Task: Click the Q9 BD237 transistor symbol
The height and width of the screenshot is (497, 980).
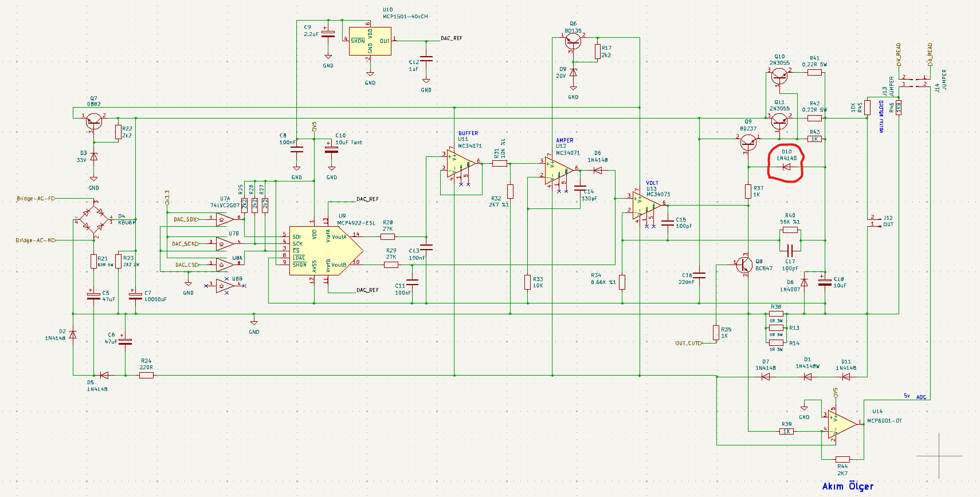Action: click(x=748, y=143)
